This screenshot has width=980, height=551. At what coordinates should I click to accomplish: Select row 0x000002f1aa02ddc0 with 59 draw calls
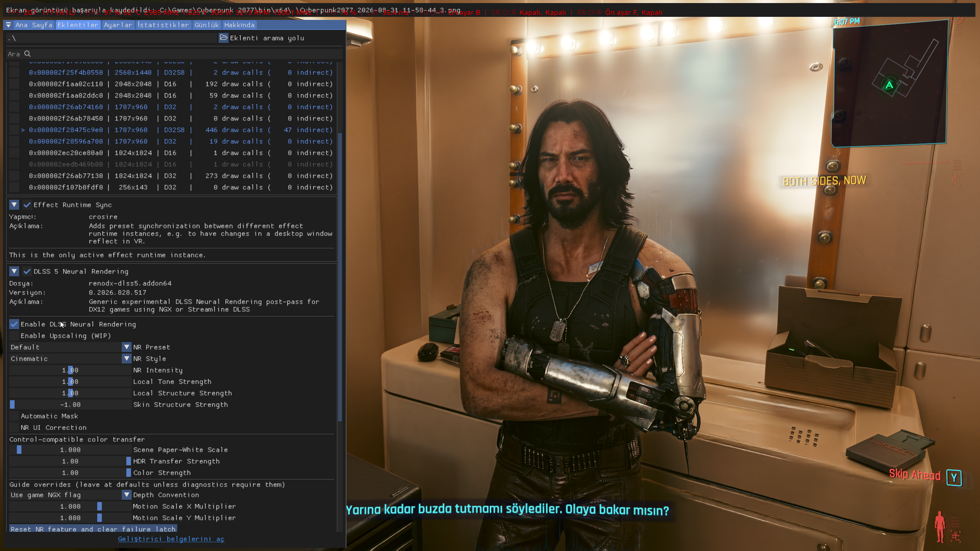tap(181, 96)
